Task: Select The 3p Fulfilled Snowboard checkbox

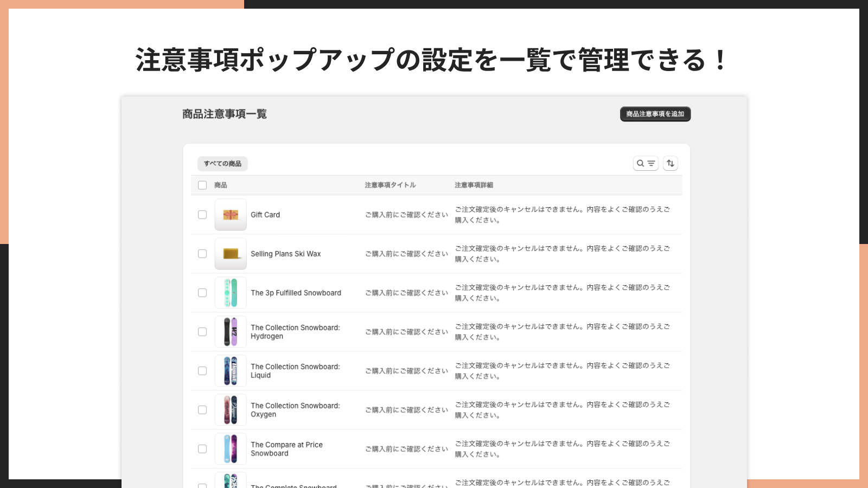Action: (x=202, y=293)
